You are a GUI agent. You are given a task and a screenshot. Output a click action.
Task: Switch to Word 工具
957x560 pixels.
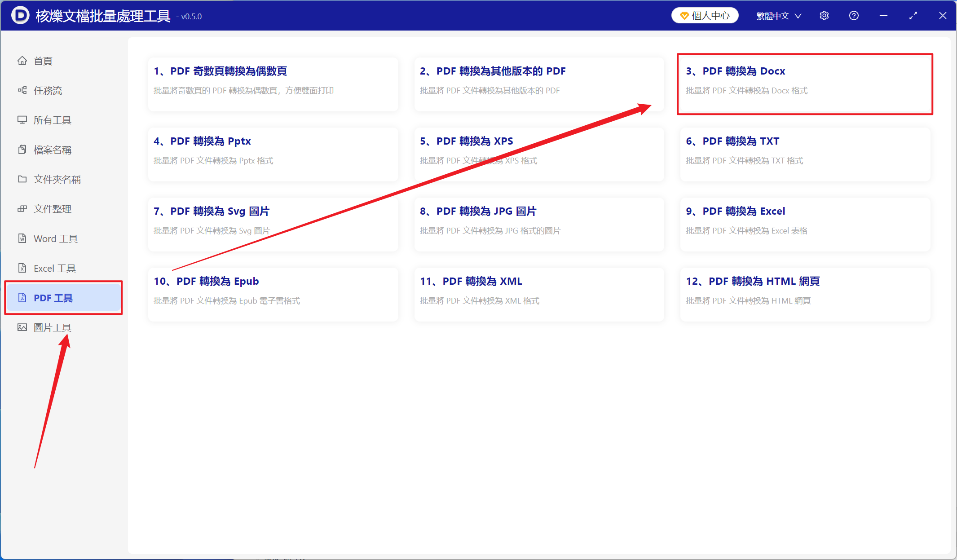pos(63,238)
